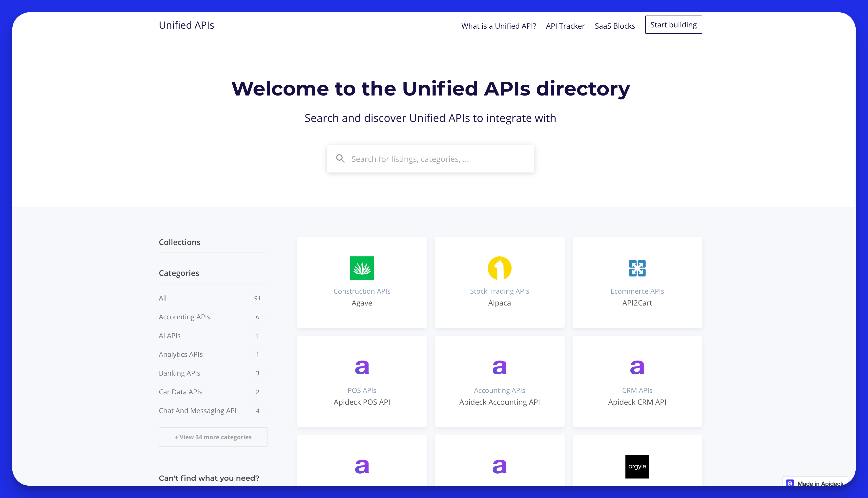This screenshot has width=868, height=498.
Task: Select the Argyle listing logo
Action: point(637,466)
